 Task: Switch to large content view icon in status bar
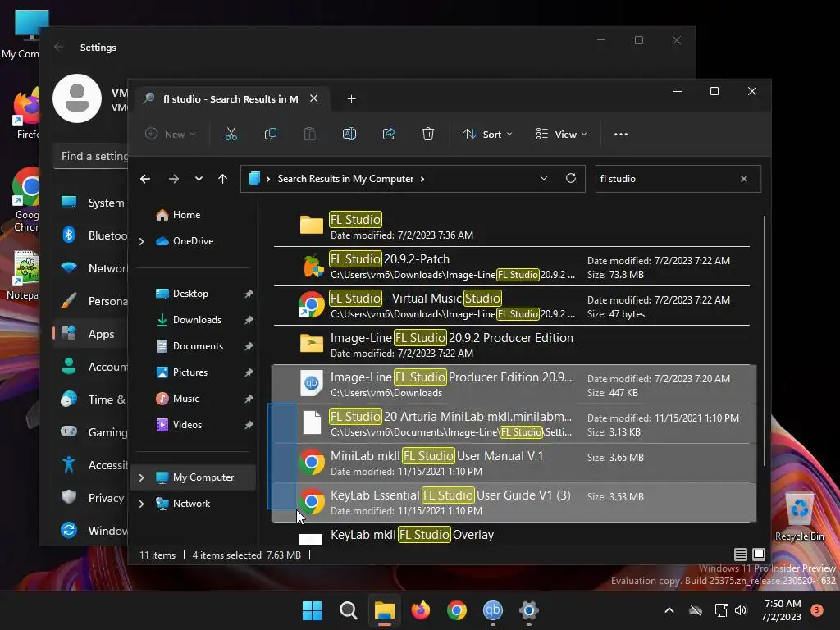[759, 555]
